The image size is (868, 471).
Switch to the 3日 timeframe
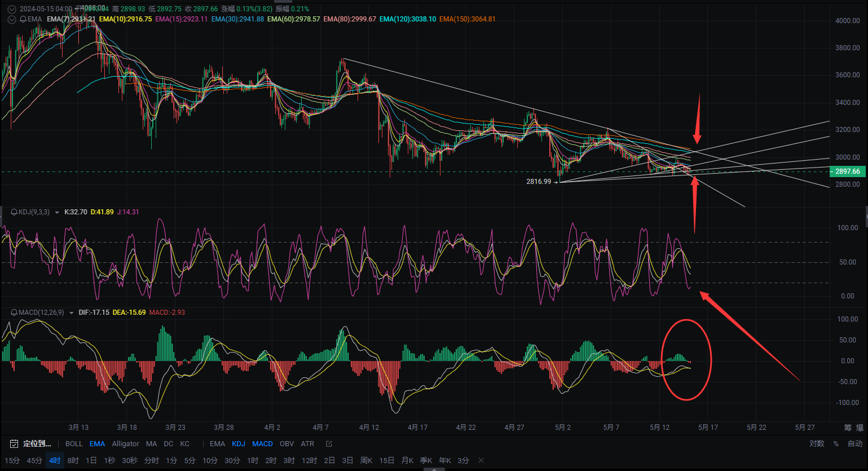pyautogui.click(x=347, y=460)
